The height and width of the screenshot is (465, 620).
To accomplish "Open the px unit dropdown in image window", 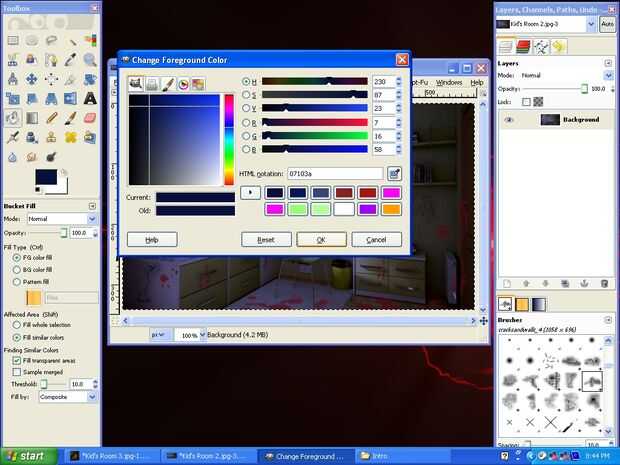I will [x=160, y=335].
